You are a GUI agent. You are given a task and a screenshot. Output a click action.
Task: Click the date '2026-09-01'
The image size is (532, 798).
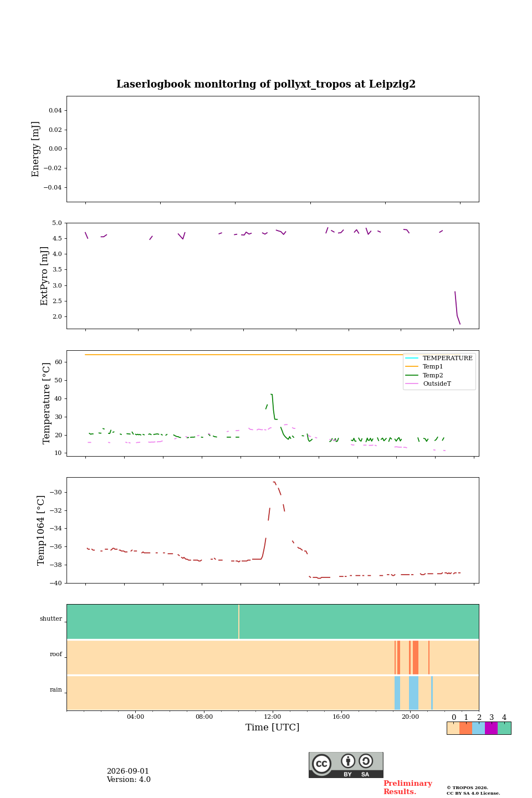pyautogui.click(x=128, y=771)
